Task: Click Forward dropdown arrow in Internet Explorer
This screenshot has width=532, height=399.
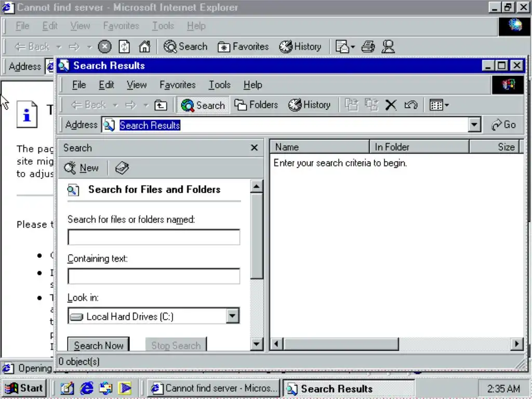Action: pos(89,46)
